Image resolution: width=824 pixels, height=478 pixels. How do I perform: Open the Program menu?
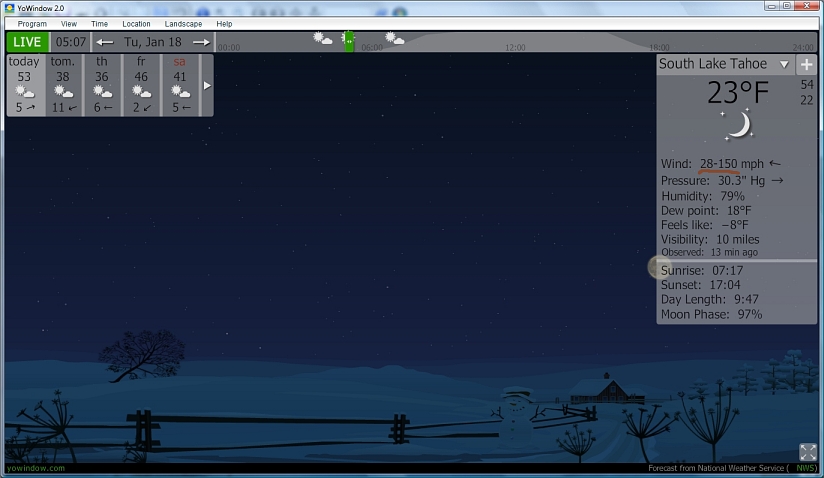[32, 23]
